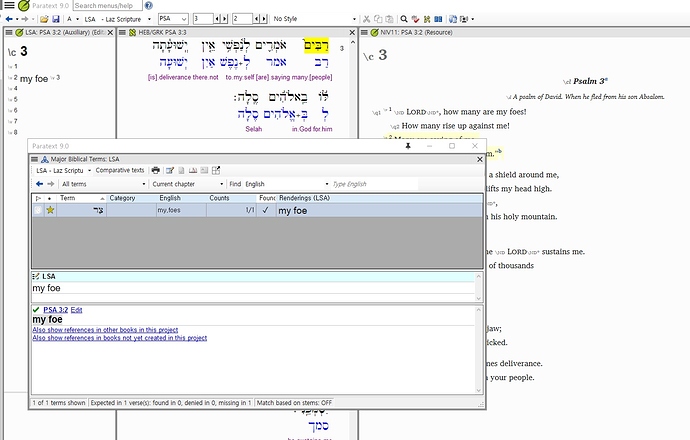The height and width of the screenshot is (440, 690).
Task: Click the Comparative texts button
Action: point(120,170)
